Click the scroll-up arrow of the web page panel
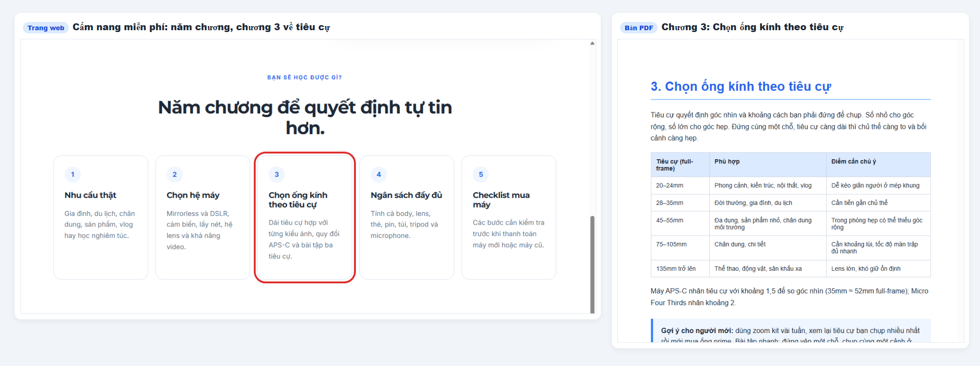Screen dimensions: 980x366 pyautogui.click(x=592, y=43)
